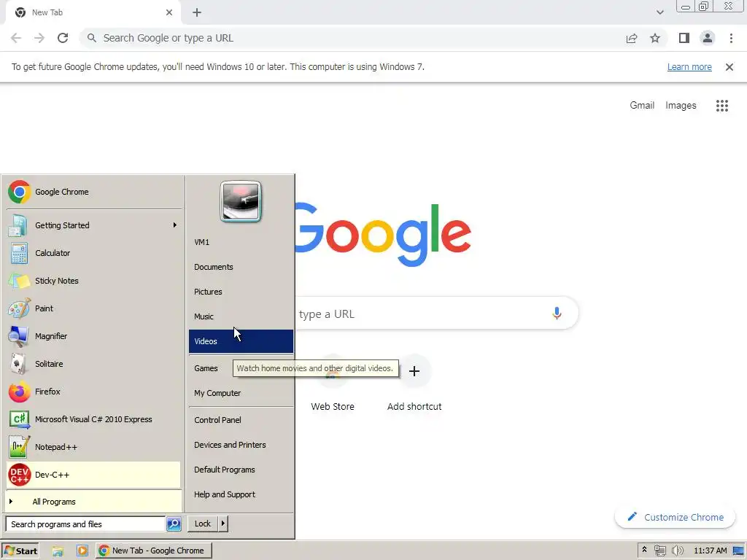Go back in Chrome

coord(16,38)
